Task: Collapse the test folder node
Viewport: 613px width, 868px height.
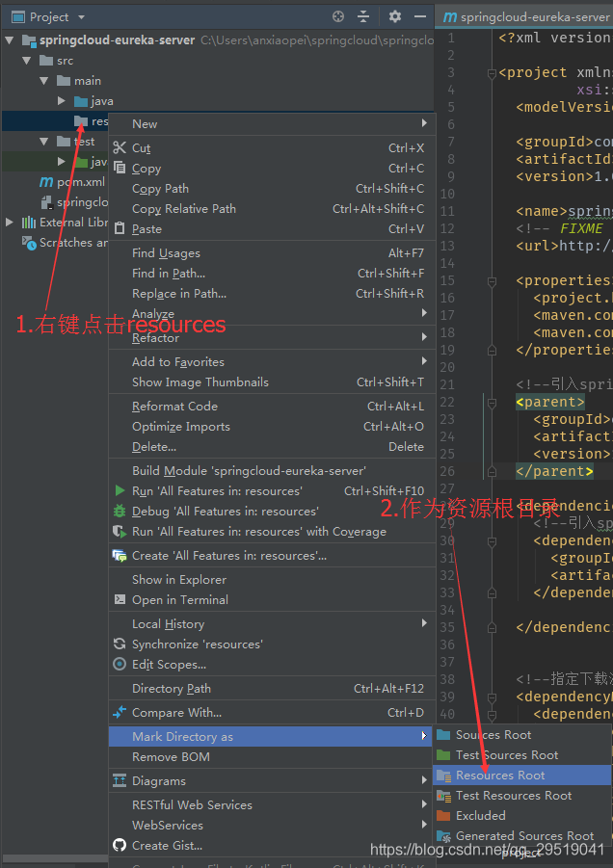Action: point(43,142)
